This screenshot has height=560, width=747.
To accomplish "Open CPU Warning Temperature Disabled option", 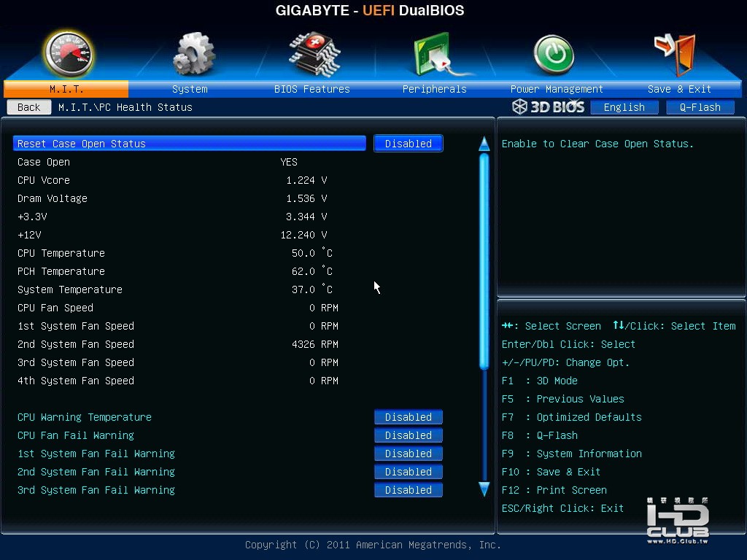I will (x=409, y=417).
